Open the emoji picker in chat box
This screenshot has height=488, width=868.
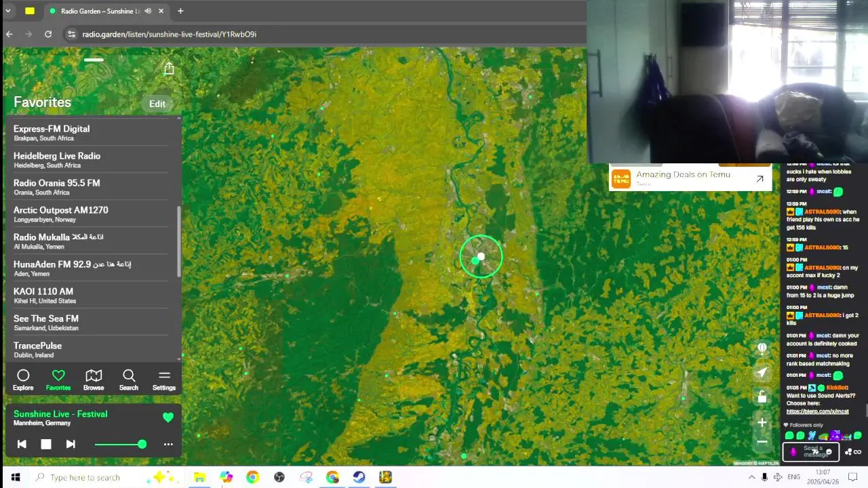829,452
